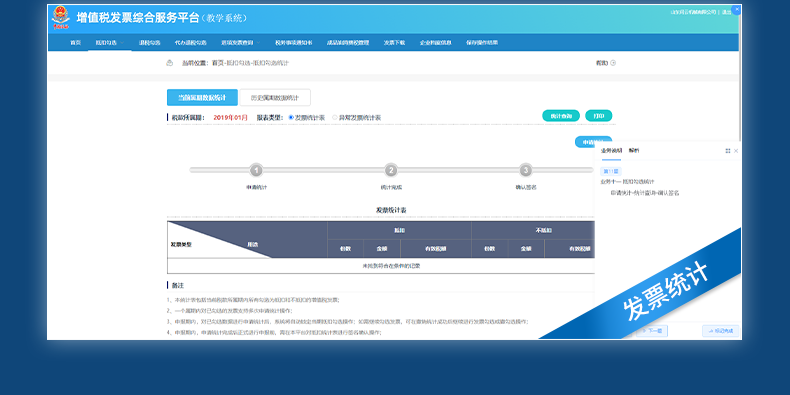Click the empty-records message row in table
The height and width of the screenshot is (395, 790).
click(381, 266)
